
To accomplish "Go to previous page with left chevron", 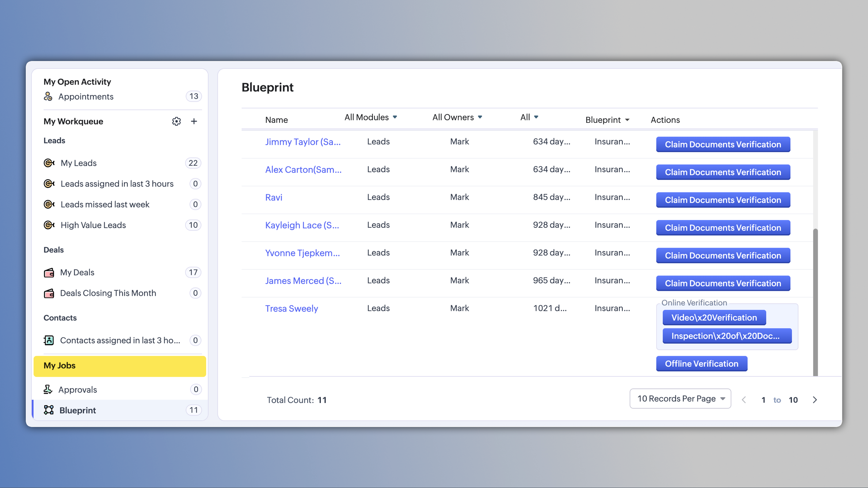I will click(744, 400).
